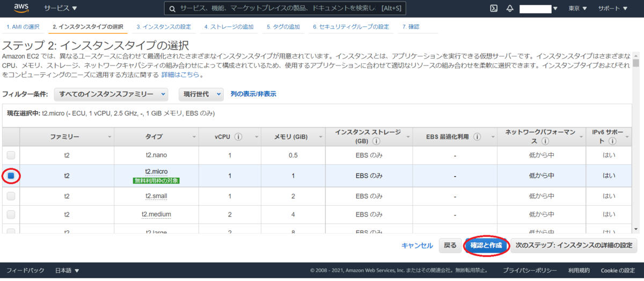644x281 pixels.
Task: Open the account name dropdown
Action: 539,9
